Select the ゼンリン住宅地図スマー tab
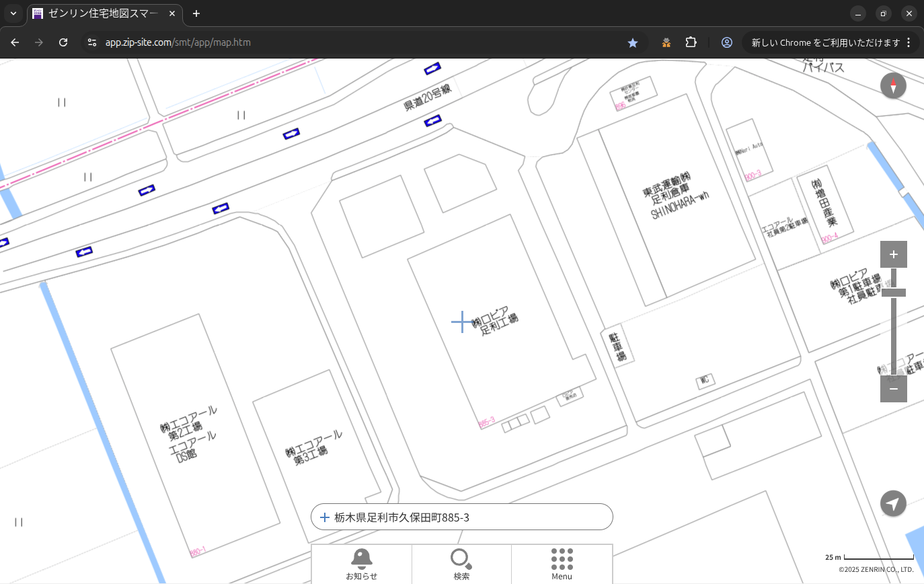924x584 pixels. (x=104, y=13)
